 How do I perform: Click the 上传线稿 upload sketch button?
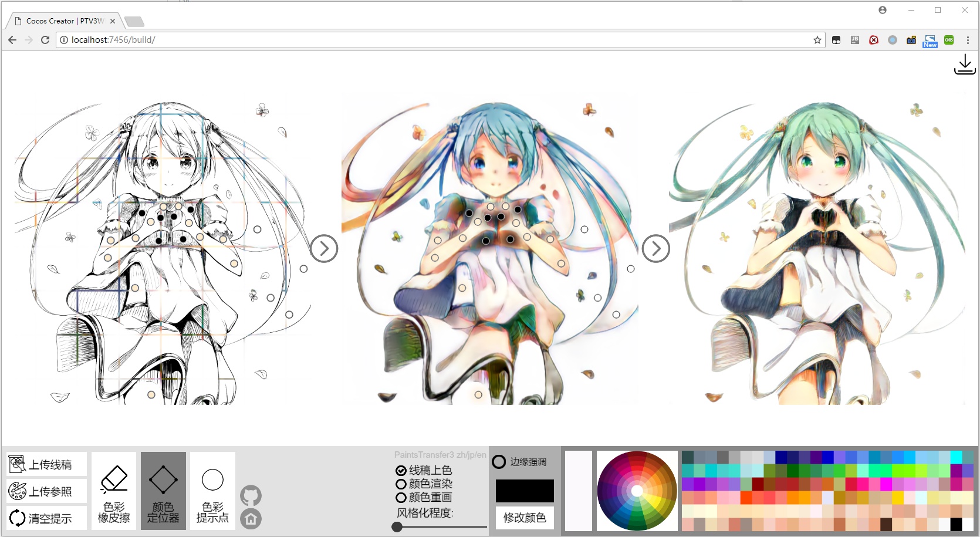[46, 464]
